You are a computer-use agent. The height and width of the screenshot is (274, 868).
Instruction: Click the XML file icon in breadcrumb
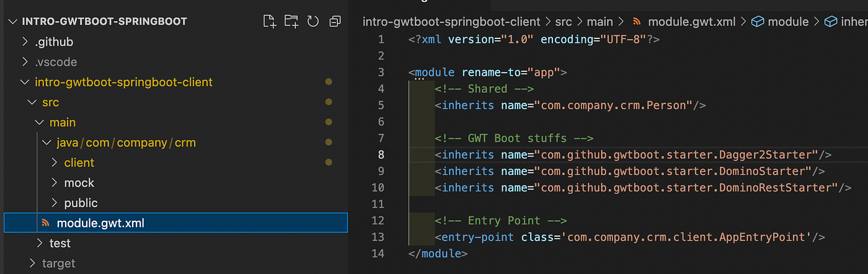tap(637, 22)
